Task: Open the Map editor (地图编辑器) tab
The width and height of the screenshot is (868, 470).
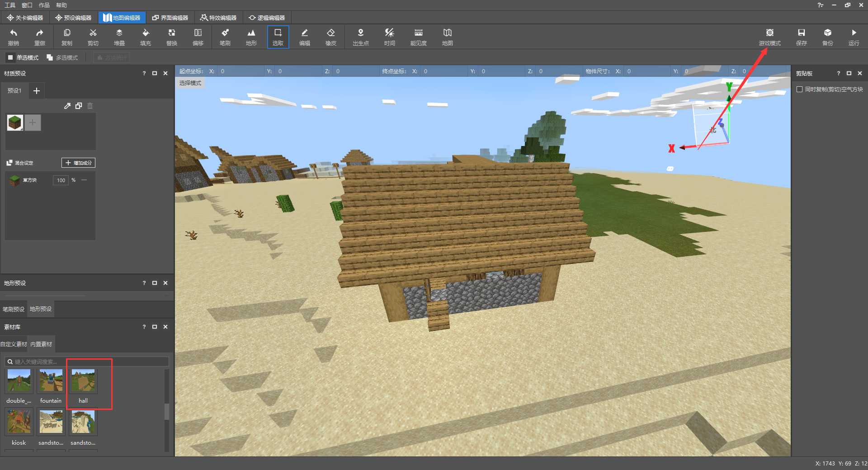Action: pyautogui.click(x=122, y=18)
